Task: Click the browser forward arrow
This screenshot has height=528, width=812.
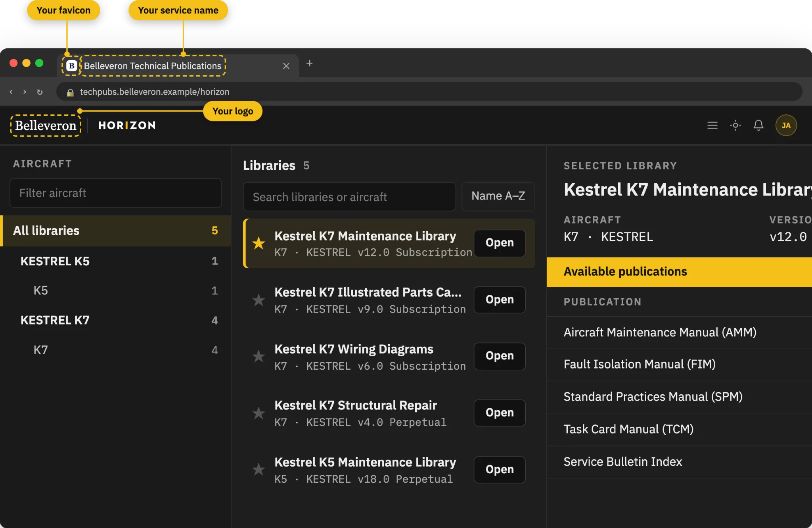Action: (25, 92)
